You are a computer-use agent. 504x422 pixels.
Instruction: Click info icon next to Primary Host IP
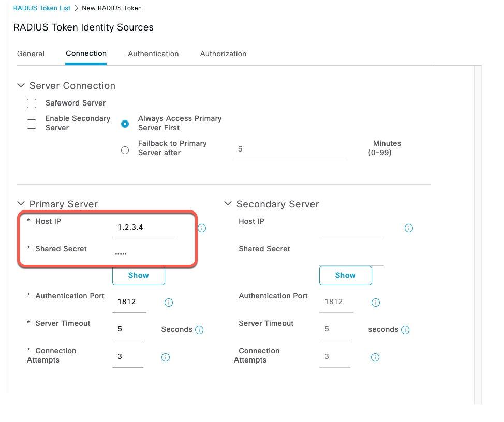(202, 228)
